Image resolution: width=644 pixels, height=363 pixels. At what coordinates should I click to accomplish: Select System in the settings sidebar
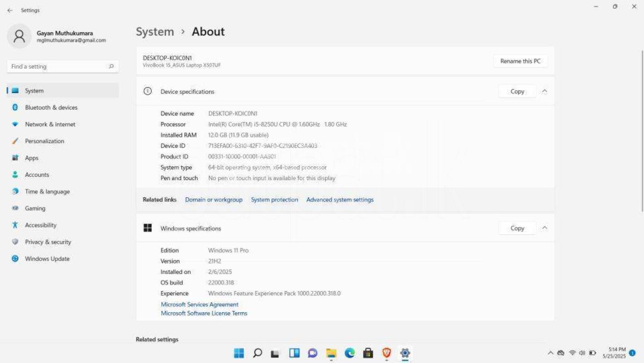pos(34,90)
